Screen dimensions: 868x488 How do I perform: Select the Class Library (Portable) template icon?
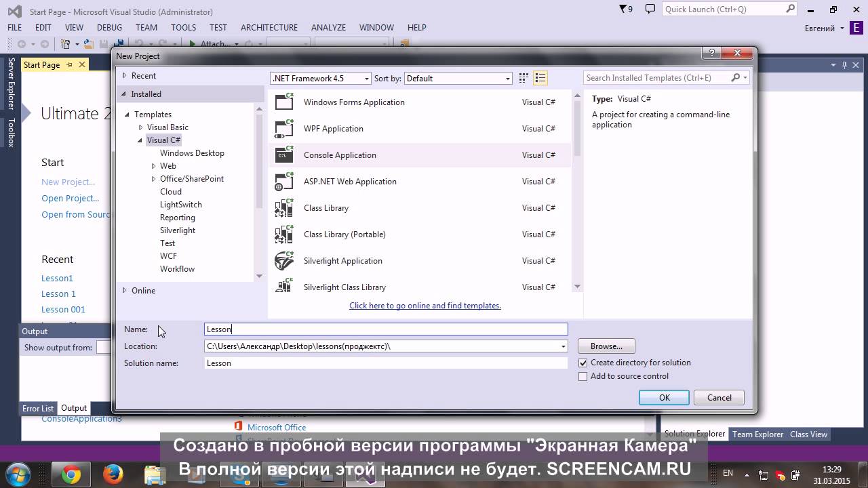point(284,234)
